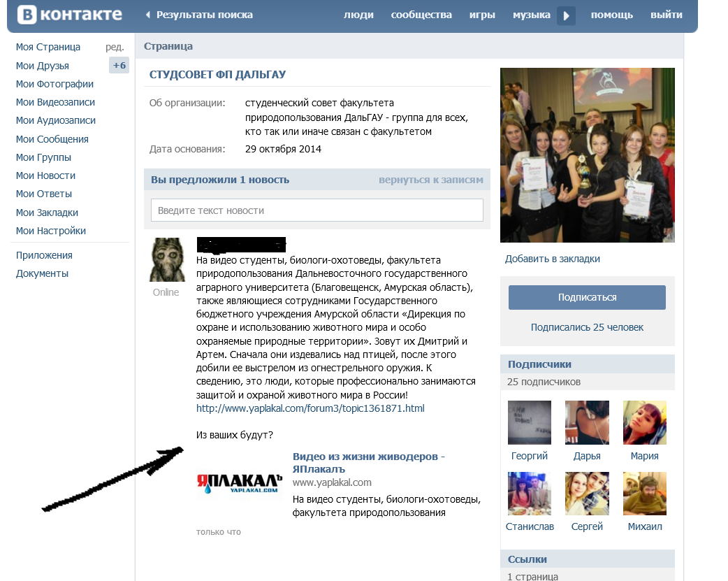Click вернуться к записям link
The width and height of the screenshot is (728, 581).
click(x=431, y=180)
